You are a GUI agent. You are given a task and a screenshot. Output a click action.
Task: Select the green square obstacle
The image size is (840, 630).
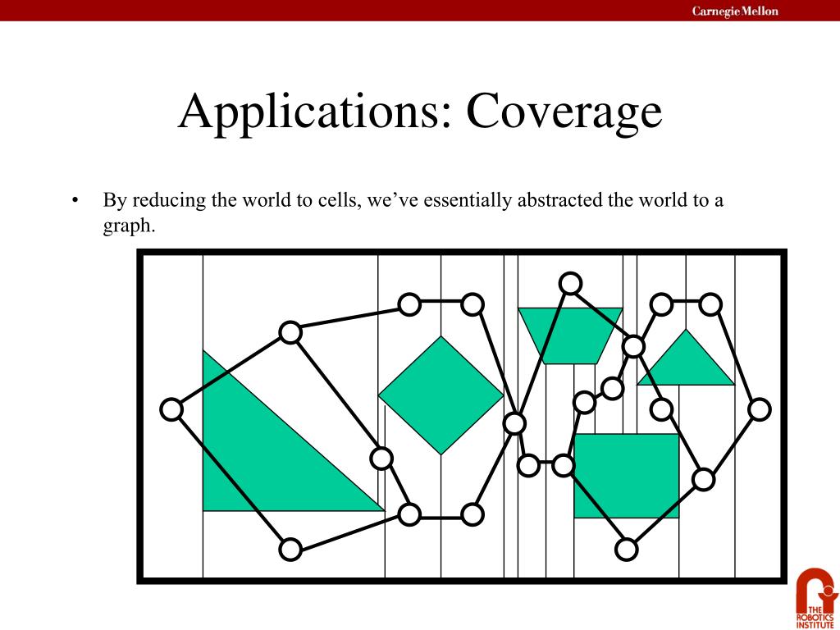(626, 476)
